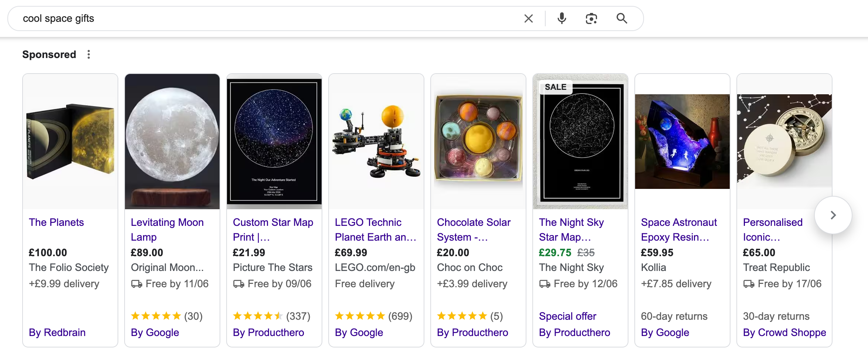Image resolution: width=868 pixels, height=363 pixels.
Task: Click the (337) star rating on Star Map
Action: (272, 316)
